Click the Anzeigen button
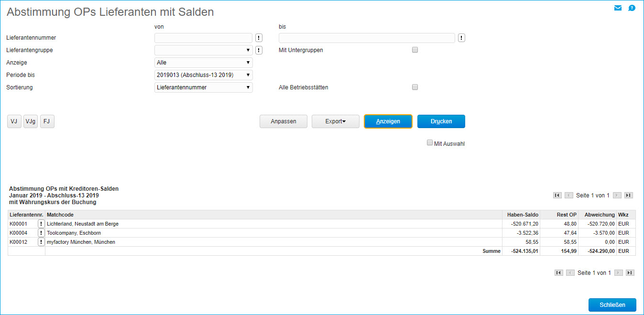 click(x=388, y=121)
